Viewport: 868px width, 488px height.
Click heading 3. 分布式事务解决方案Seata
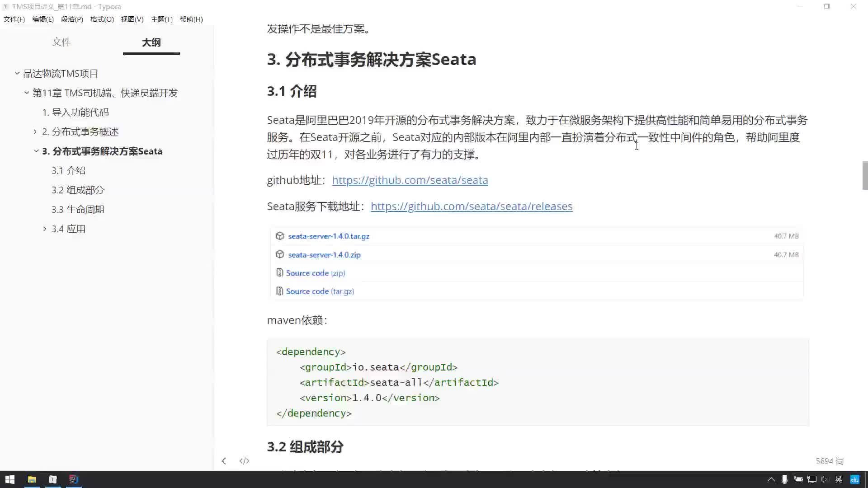click(x=371, y=59)
